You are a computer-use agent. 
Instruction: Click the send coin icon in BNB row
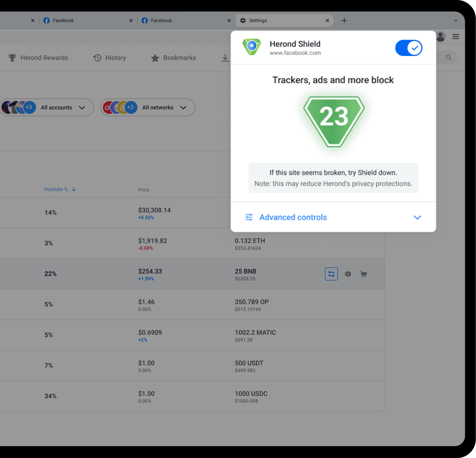tap(347, 274)
